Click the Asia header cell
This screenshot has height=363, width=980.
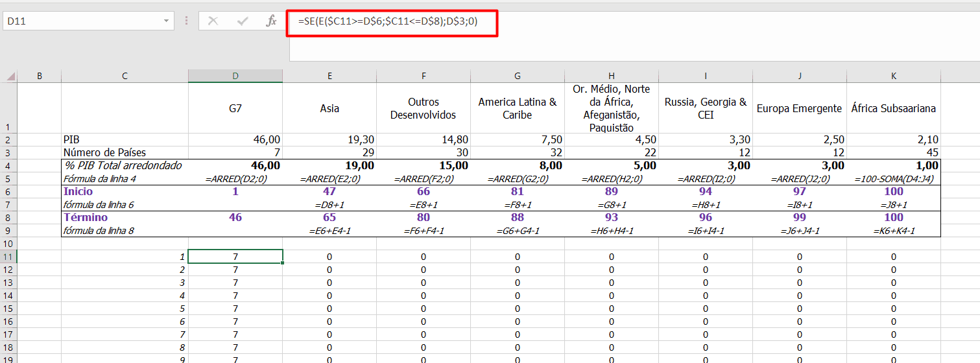[x=329, y=108]
